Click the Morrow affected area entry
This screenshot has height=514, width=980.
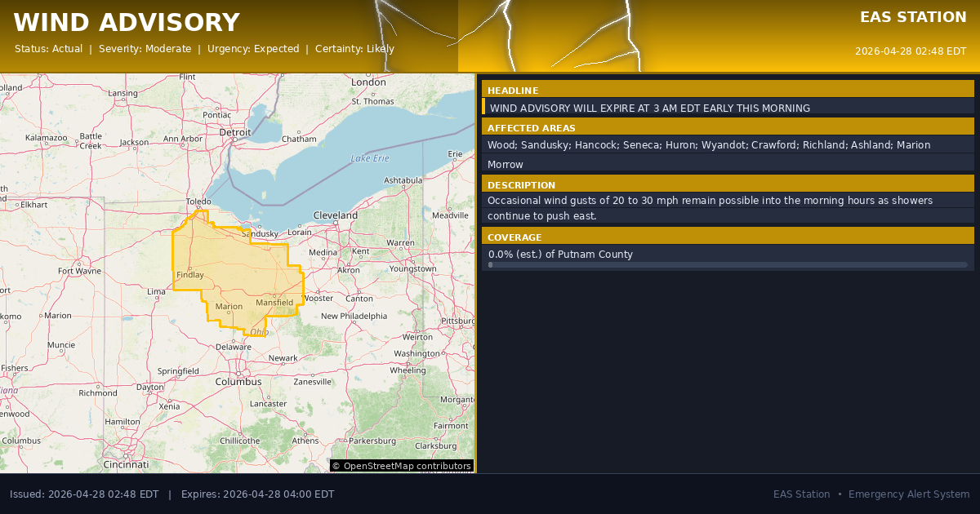(506, 165)
